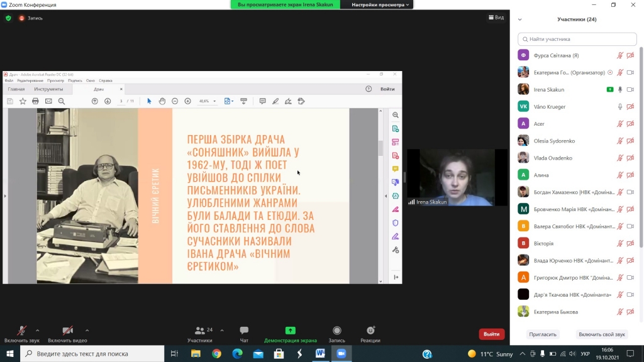This screenshot has height=362, width=644.
Task: Click muted mic icon for Acer
Action: (x=620, y=124)
